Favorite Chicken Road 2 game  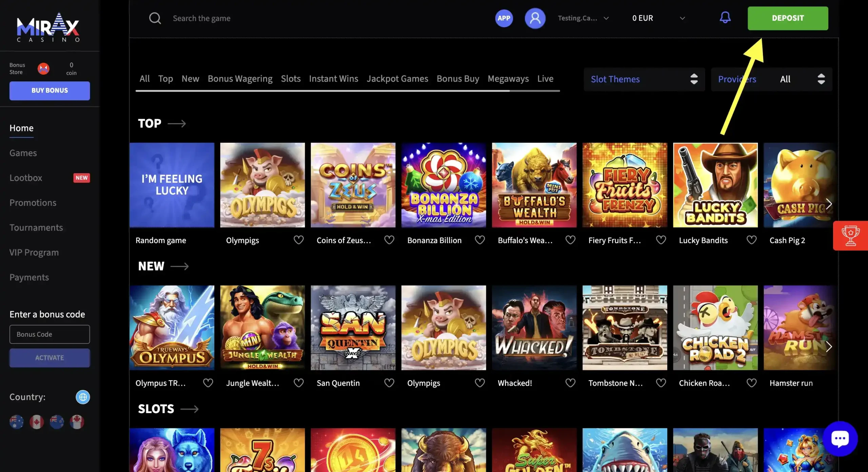pos(751,383)
